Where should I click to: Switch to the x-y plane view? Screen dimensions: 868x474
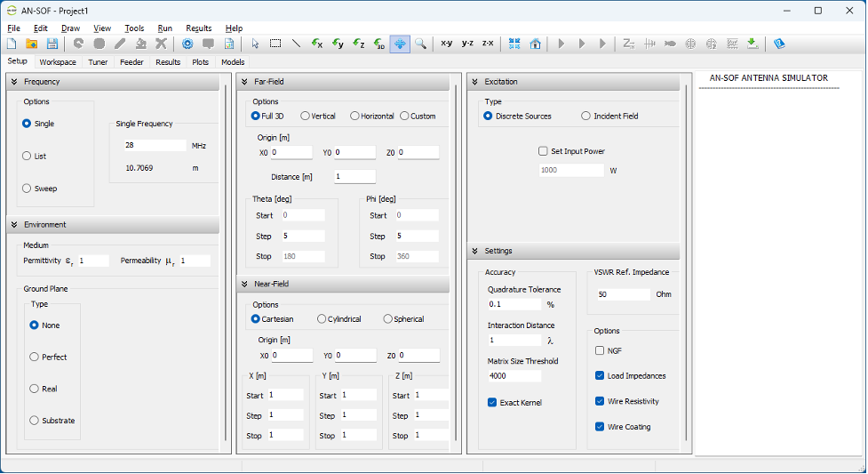click(446, 44)
